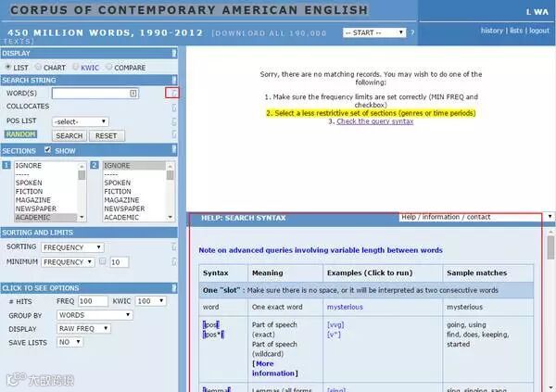Image resolution: width=556 pixels, height=392 pixels.
Task: Click the section list 2 scrollbar thumb
Action: [x=171, y=175]
